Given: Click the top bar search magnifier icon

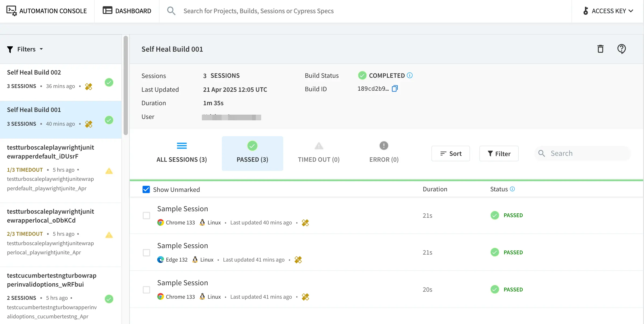Looking at the screenshot, I should point(171,11).
